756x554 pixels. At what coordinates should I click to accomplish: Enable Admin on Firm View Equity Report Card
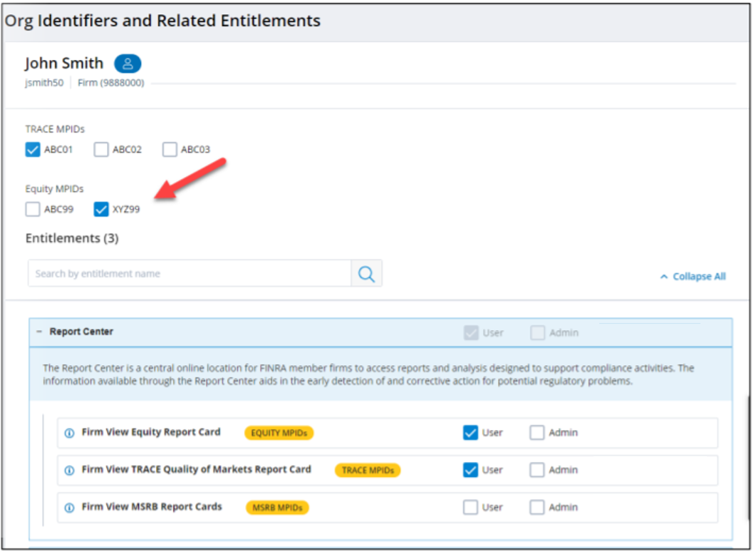tap(539, 432)
